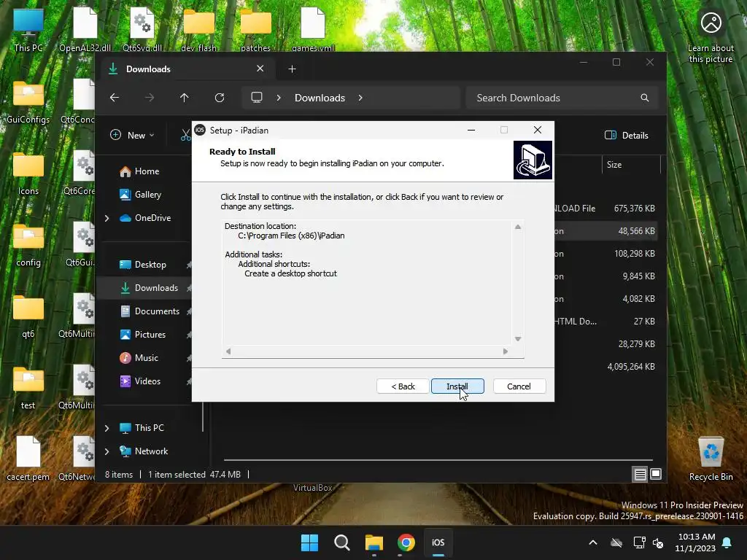Select This PC desktop icon

click(x=28, y=29)
